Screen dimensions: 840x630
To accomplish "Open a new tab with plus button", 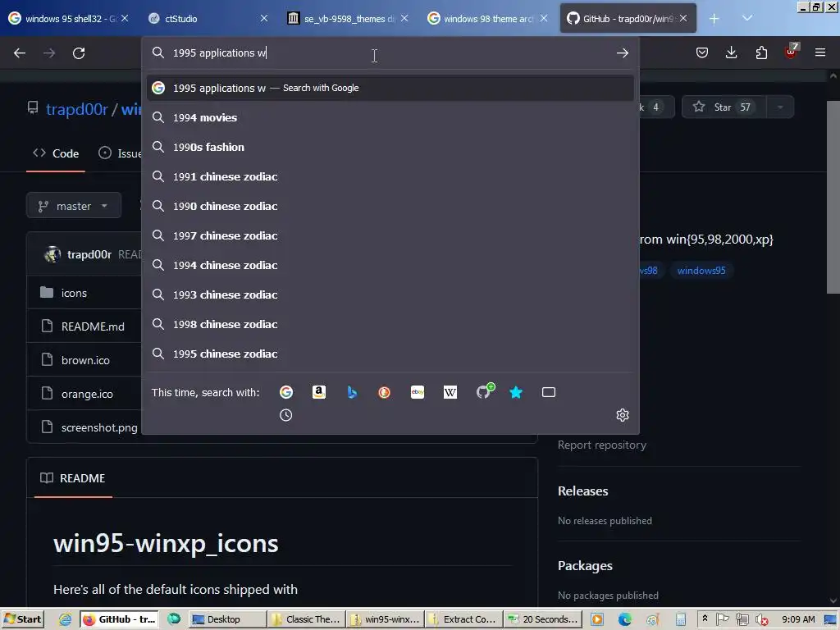I will pyautogui.click(x=714, y=19).
